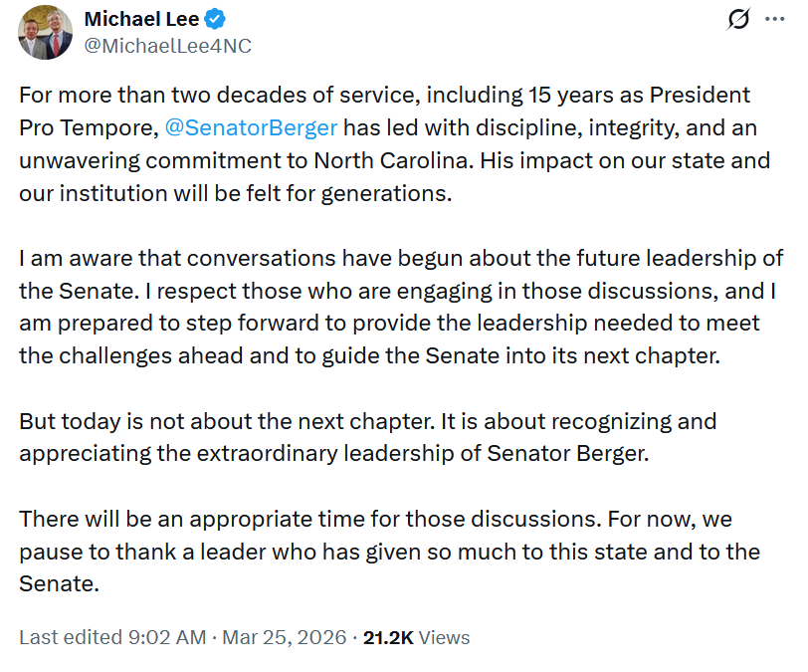Click the blue verified checkmark badge
The image size is (808, 672).
[214, 19]
